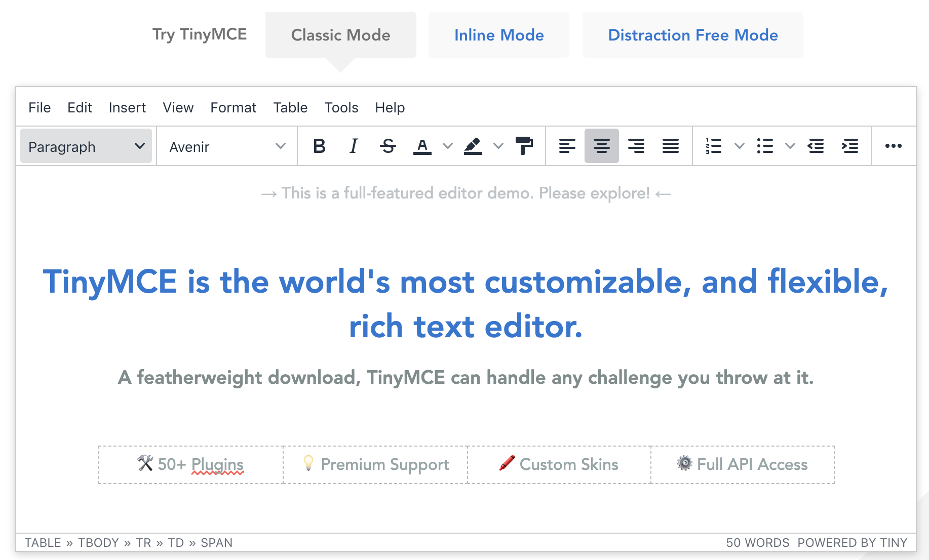
Task: Click the 50 WORDS counter
Action: point(758,543)
